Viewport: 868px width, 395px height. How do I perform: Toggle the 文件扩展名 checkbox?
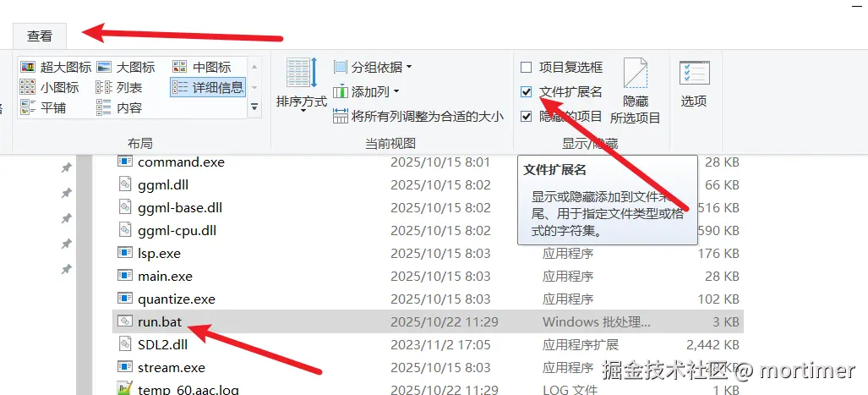point(527,92)
